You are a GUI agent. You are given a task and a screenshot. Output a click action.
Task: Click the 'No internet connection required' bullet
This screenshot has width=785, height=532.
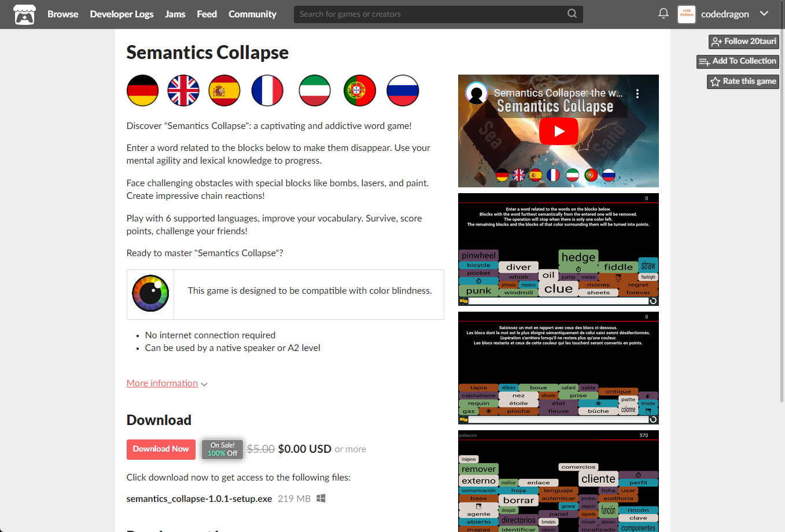(210, 335)
